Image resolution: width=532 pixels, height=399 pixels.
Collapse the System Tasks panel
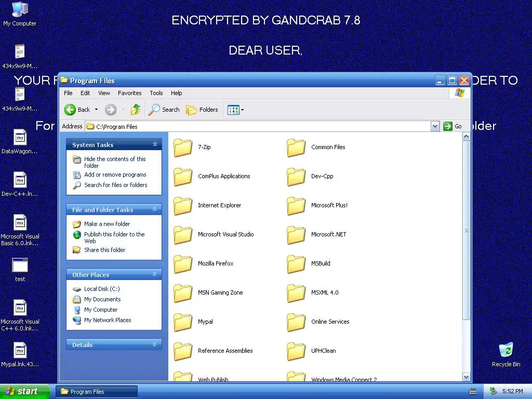tap(155, 144)
